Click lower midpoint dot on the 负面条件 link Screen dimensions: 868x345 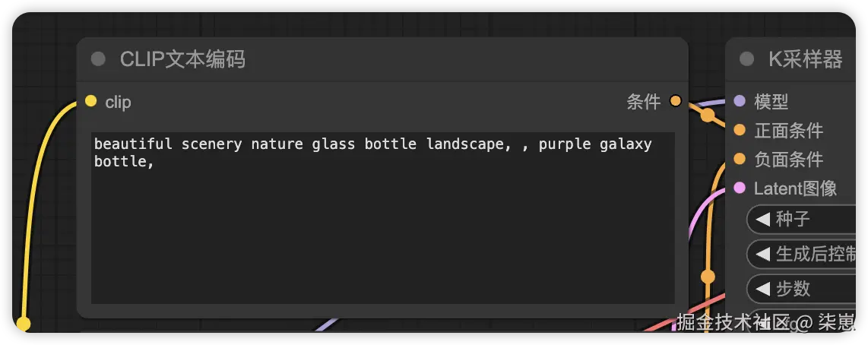tap(708, 277)
